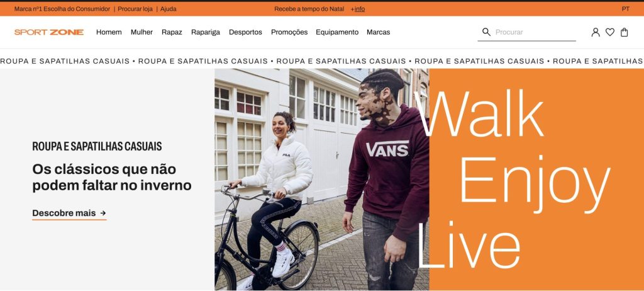Screen dimensions: 644x291
Task: Go to Sport Zone logo homepage
Action: tap(49, 32)
